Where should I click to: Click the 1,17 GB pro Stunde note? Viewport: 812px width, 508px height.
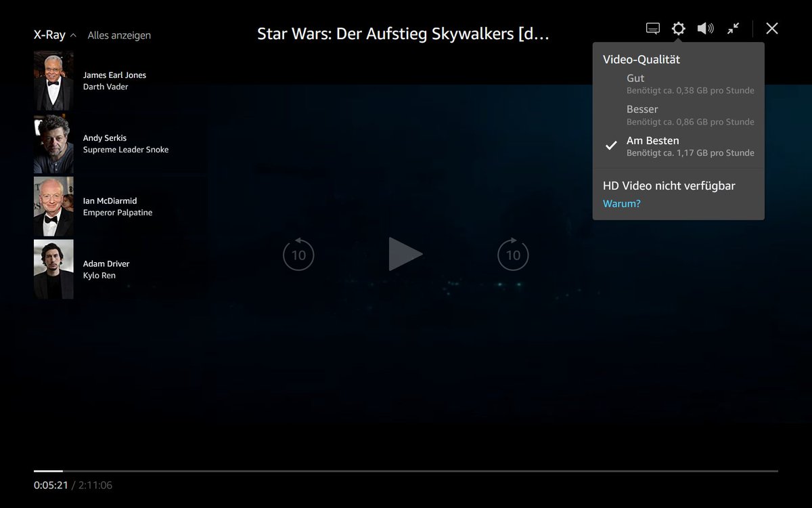point(690,153)
